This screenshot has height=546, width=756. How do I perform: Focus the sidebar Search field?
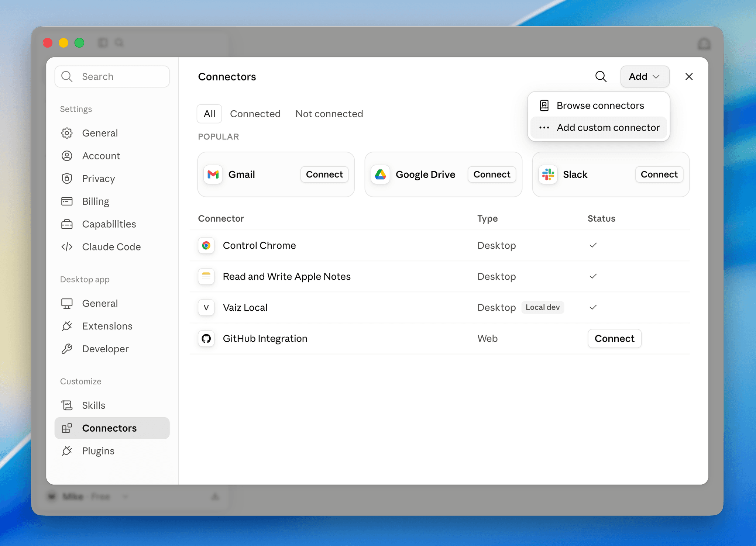coord(112,76)
